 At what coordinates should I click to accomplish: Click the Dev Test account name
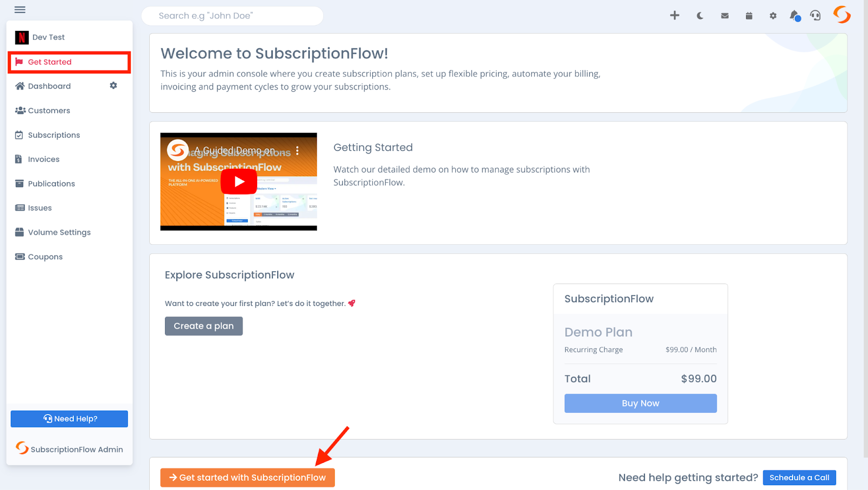pos(48,37)
